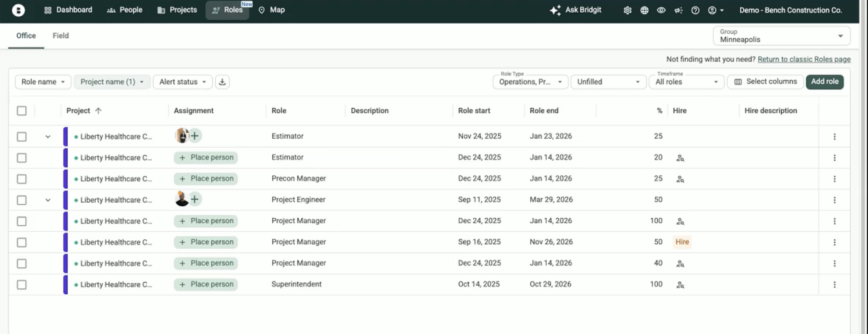Open three-dot menu for Superintendent row
The image size is (868, 334).
834,284
